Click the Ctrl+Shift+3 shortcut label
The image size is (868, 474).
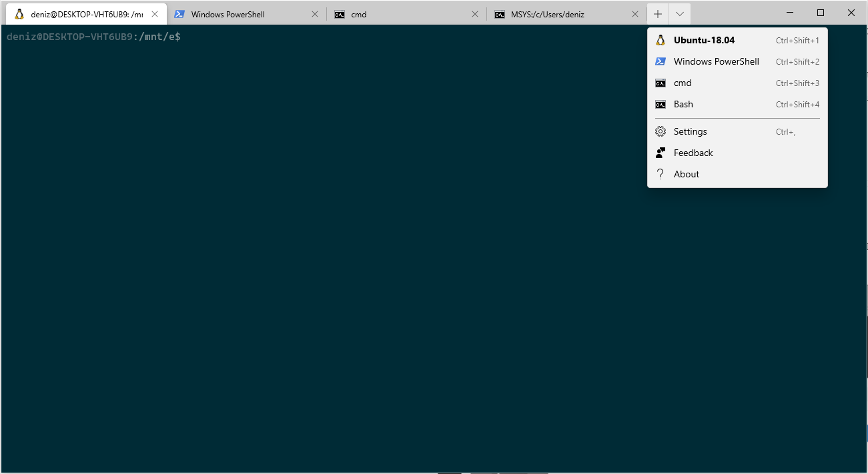pos(797,83)
